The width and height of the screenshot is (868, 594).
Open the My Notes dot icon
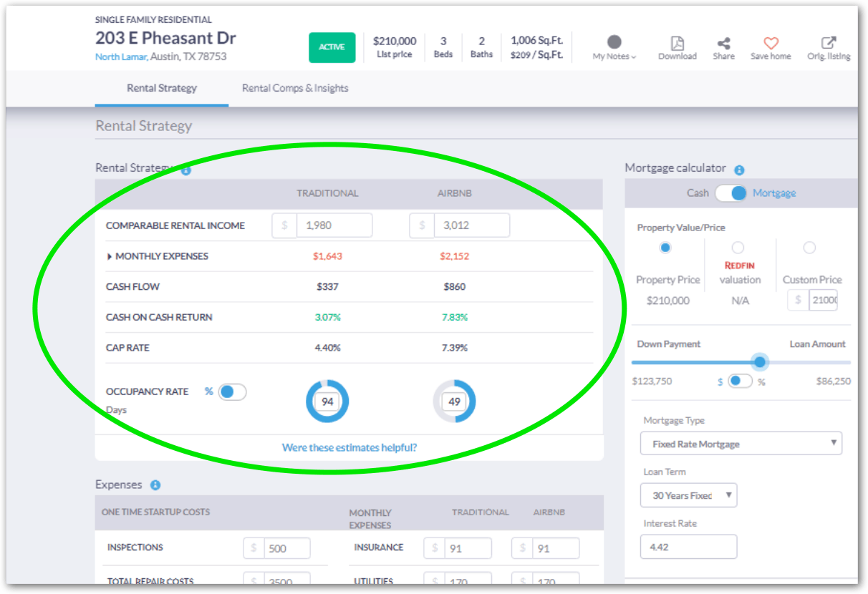coord(614,42)
